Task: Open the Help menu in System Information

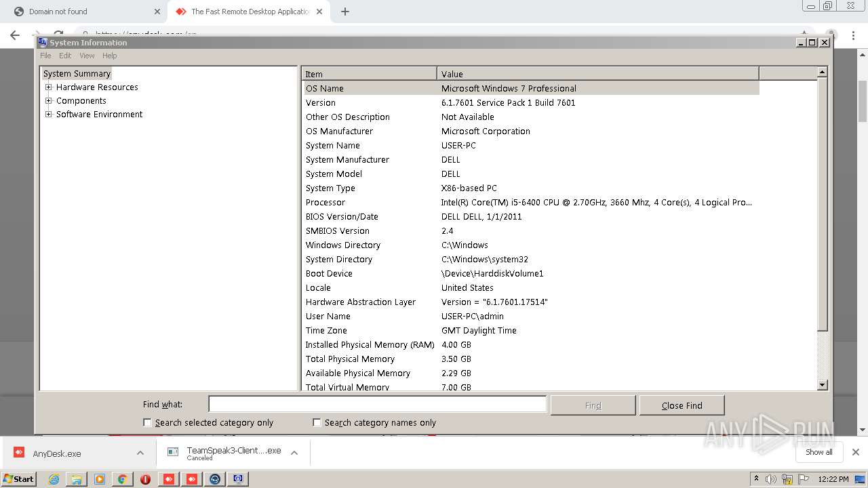Action: tap(109, 56)
